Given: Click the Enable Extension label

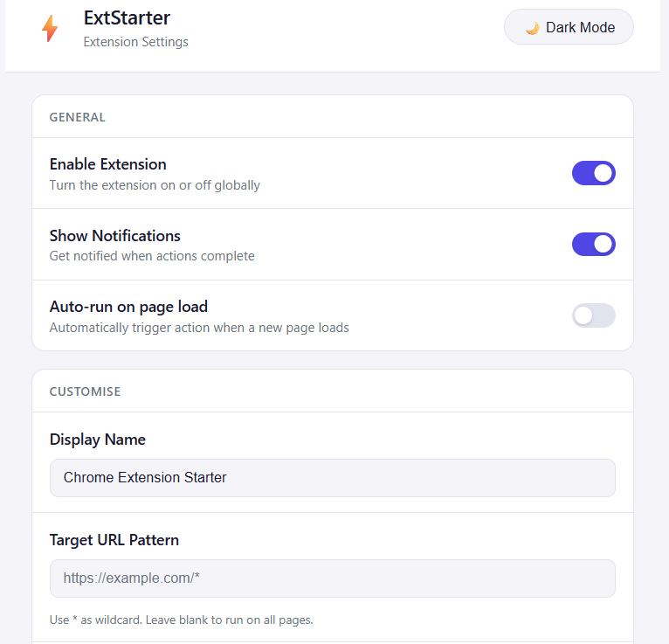Looking at the screenshot, I should click(x=108, y=164).
